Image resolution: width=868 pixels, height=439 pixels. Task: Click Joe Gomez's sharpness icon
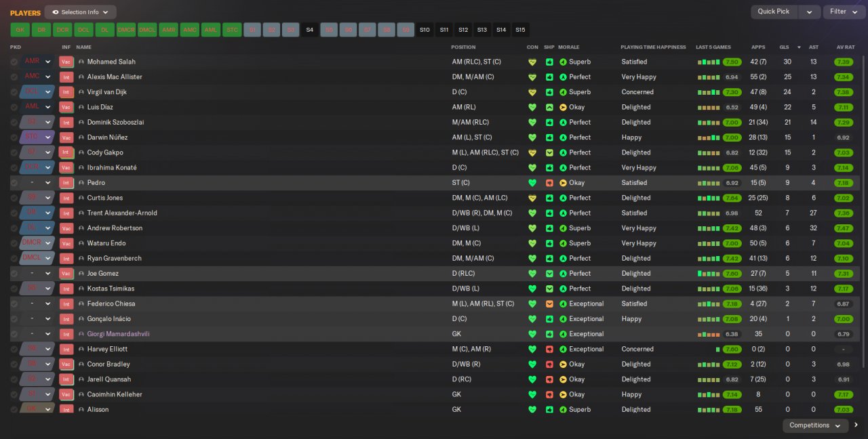(549, 274)
